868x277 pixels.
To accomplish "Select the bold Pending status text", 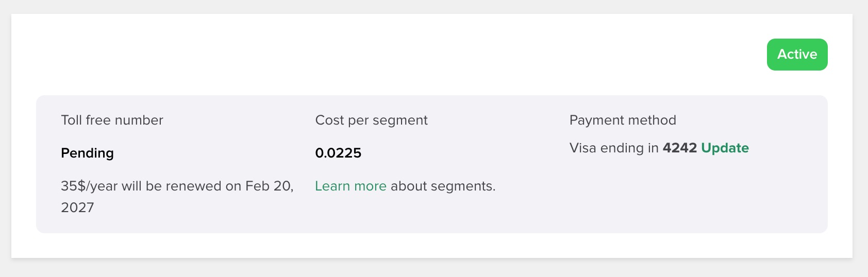I will 87,153.
